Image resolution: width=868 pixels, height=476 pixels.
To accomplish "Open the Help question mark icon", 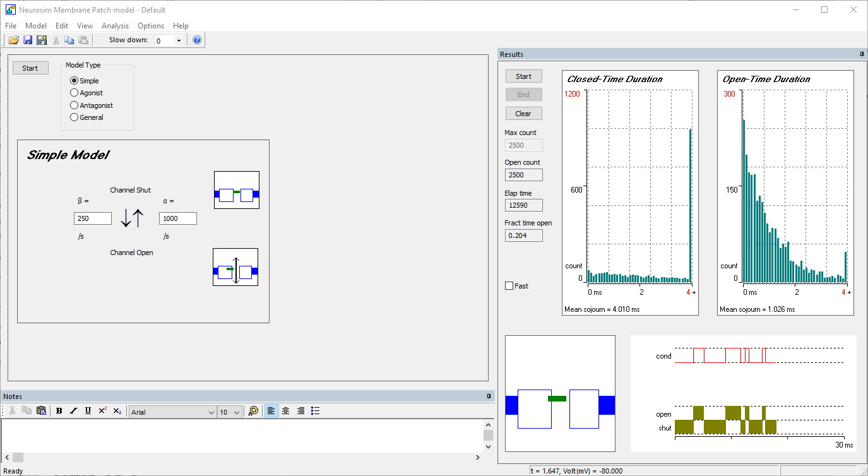I will coord(197,40).
